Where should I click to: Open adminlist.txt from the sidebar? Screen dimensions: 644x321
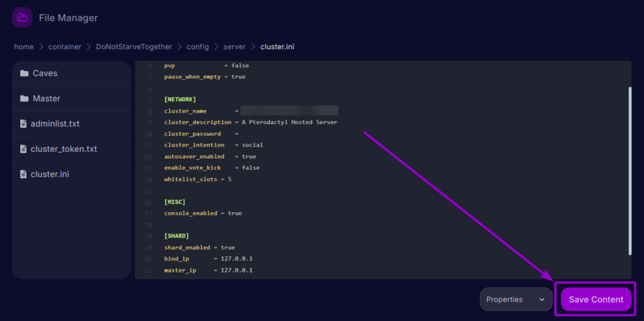tap(55, 124)
